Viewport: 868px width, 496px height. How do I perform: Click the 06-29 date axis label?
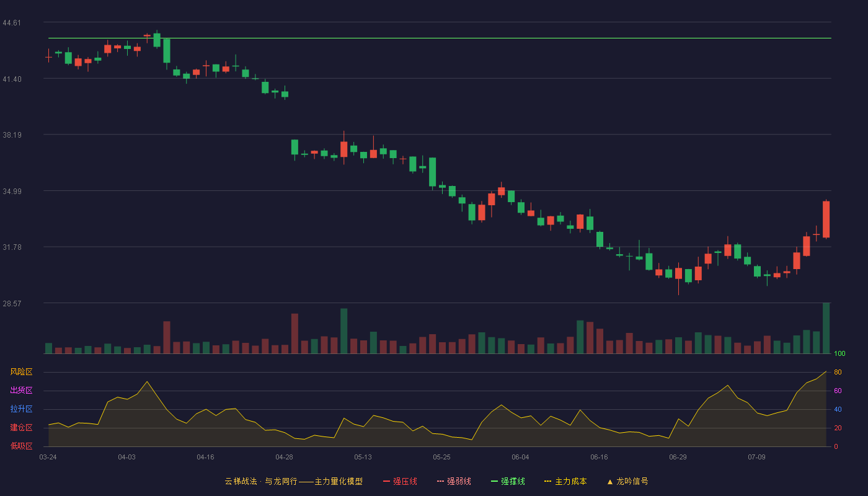(678, 457)
